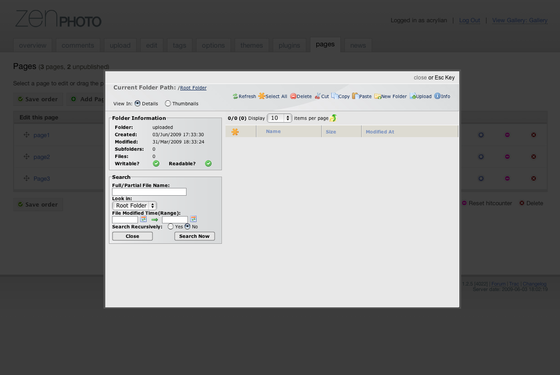This screenshot has width=560, height=375.
Task: Click the red delete icon in page1 row
Action: click(x=534, y=135)
